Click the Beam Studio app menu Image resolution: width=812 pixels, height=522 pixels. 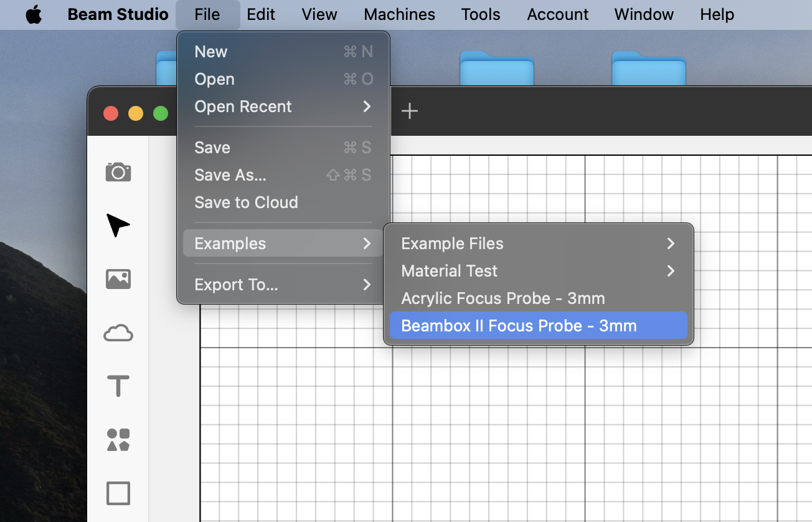click(118, 14)
